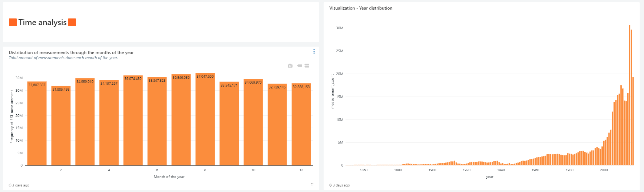Toggle show closest data on hover
The width and height of the screenshot is (644, 192).
click(299, 66)
